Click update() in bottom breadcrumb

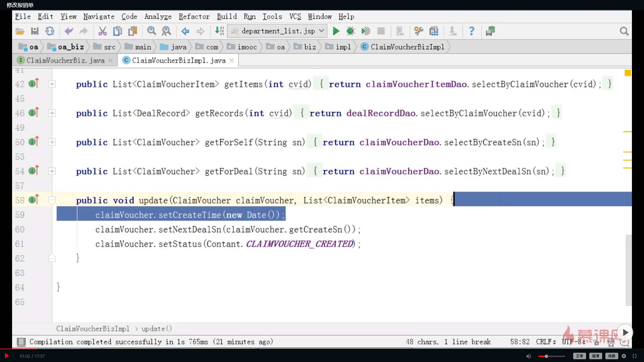point(157,329)
